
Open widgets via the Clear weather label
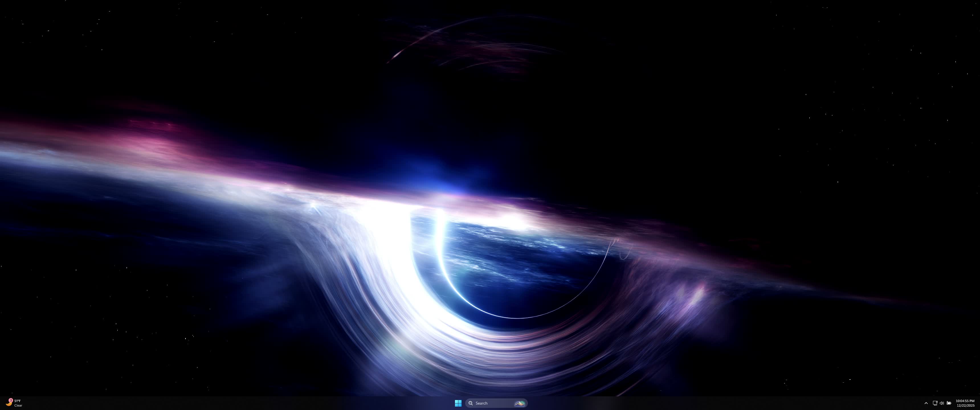click(18, 405)
